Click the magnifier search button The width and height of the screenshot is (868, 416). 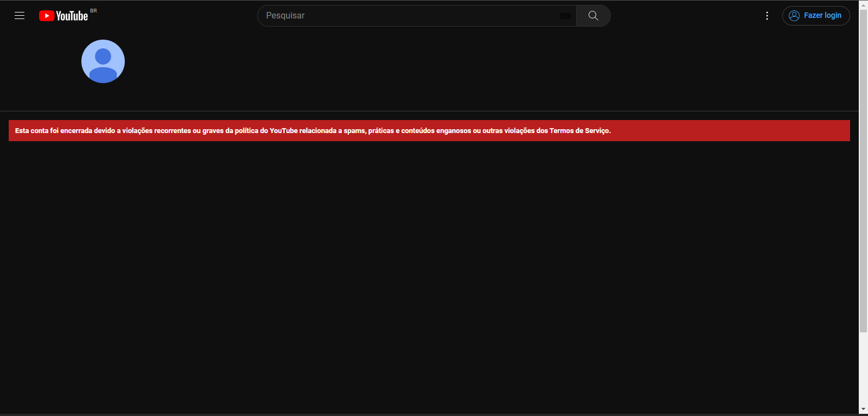[x=593, y=16]
